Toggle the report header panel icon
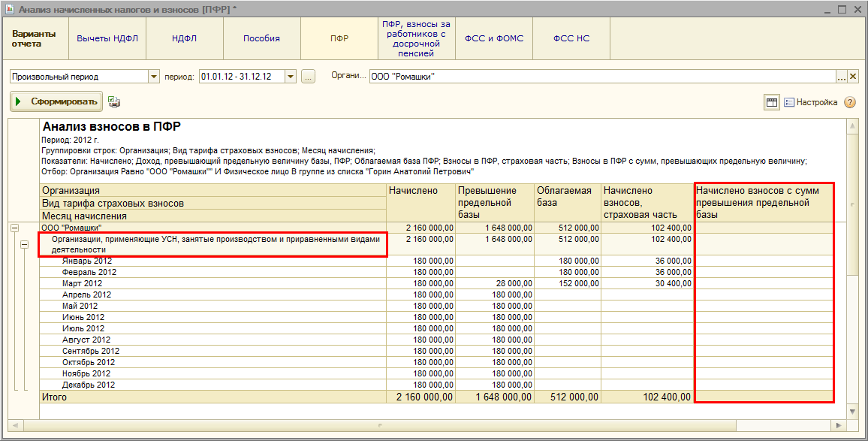Viewport: 868px width, 441px height. 771,102
